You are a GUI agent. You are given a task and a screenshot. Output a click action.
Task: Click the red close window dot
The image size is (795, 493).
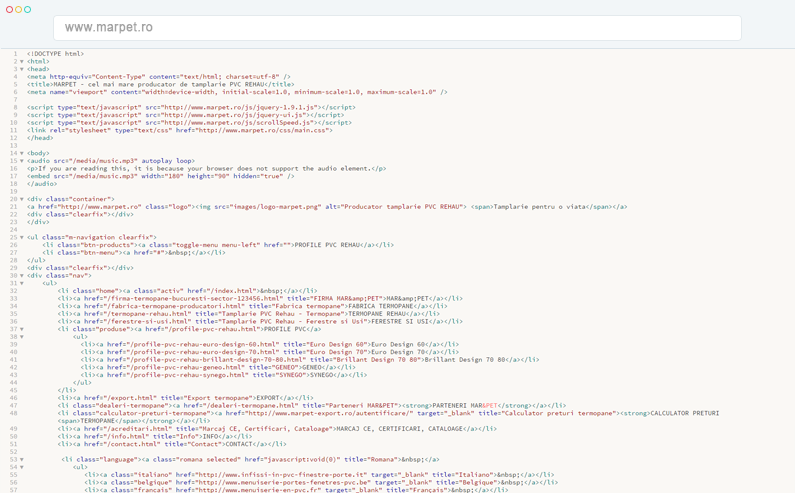tap(9, 10)
